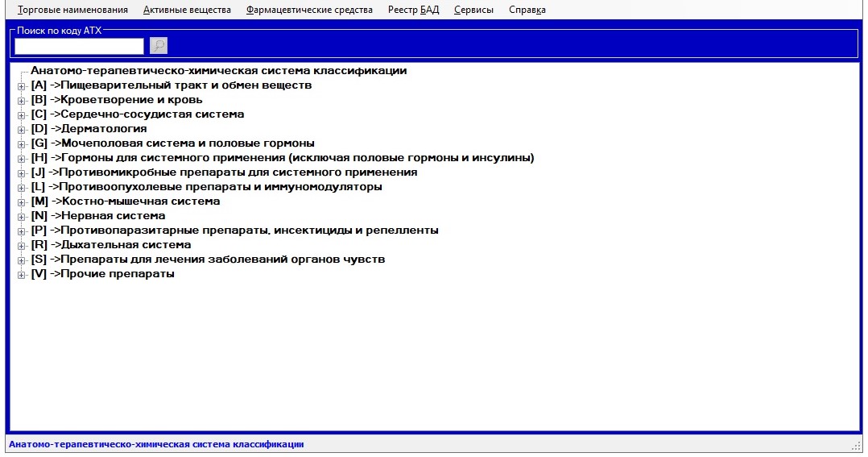Open the Активные вещества menu

187,10
